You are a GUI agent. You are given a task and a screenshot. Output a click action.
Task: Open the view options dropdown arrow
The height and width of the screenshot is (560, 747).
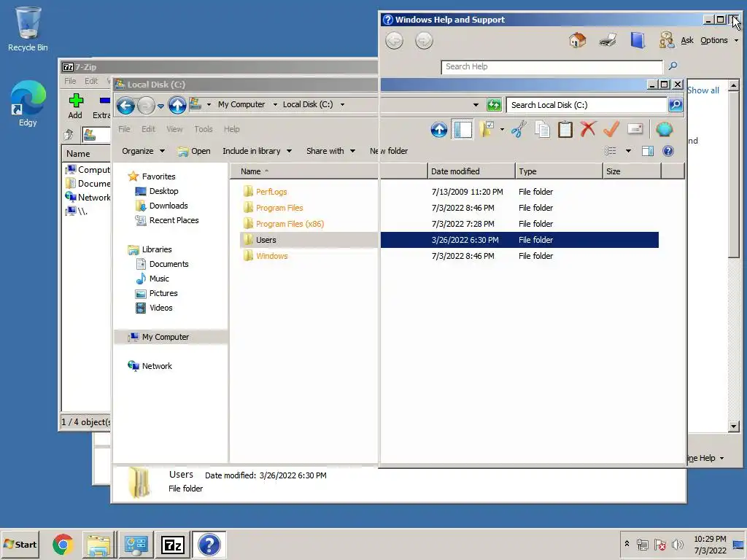(628, 151)
